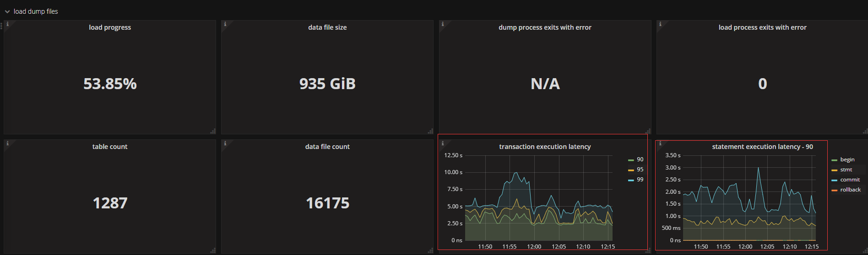Show info for dump process exits panel

point(442,24)
